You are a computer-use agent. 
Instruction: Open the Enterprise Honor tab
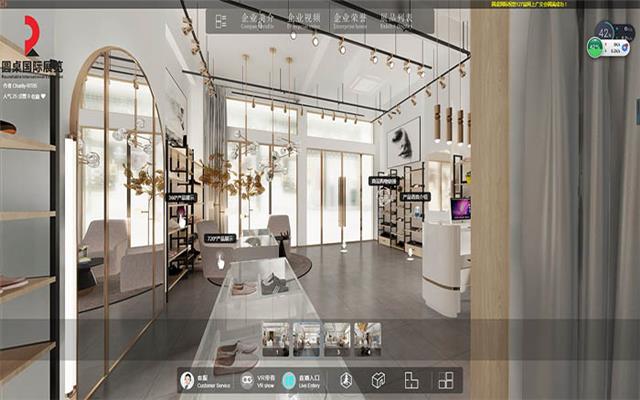click(346, 20)
